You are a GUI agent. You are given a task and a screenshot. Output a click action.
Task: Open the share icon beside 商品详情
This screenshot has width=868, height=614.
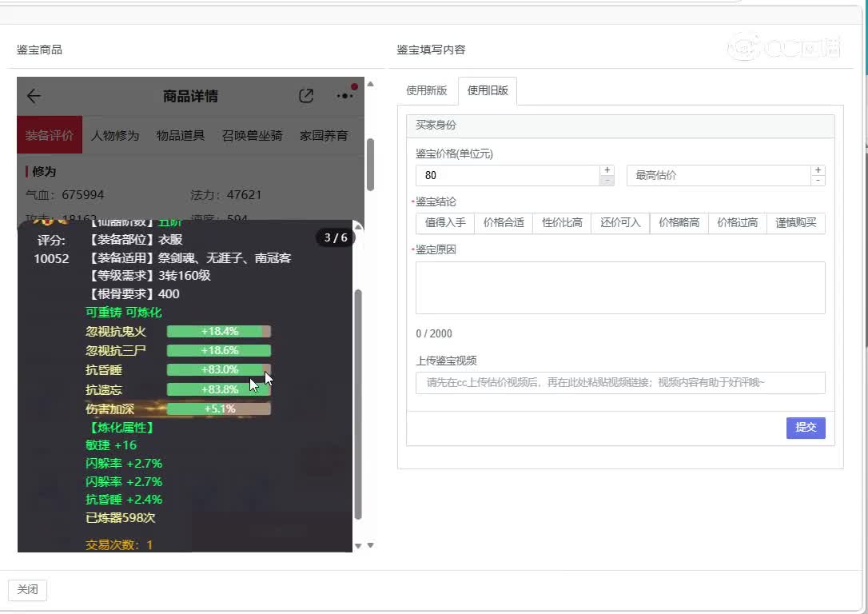click(x=306, y=96)
